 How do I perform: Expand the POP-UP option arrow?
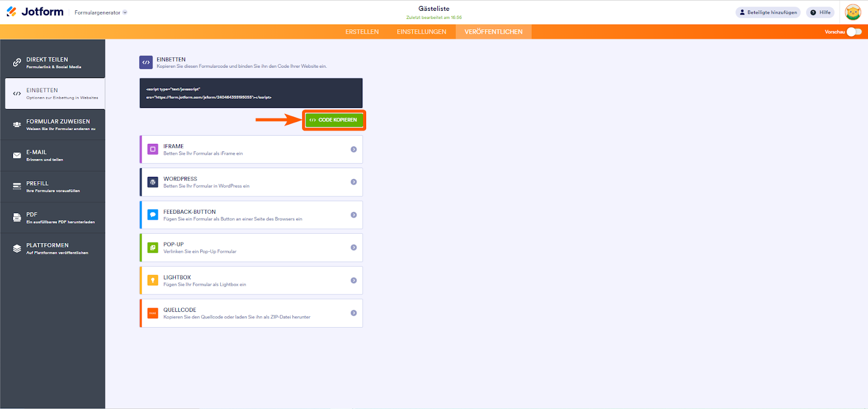[x=354, y=247]
